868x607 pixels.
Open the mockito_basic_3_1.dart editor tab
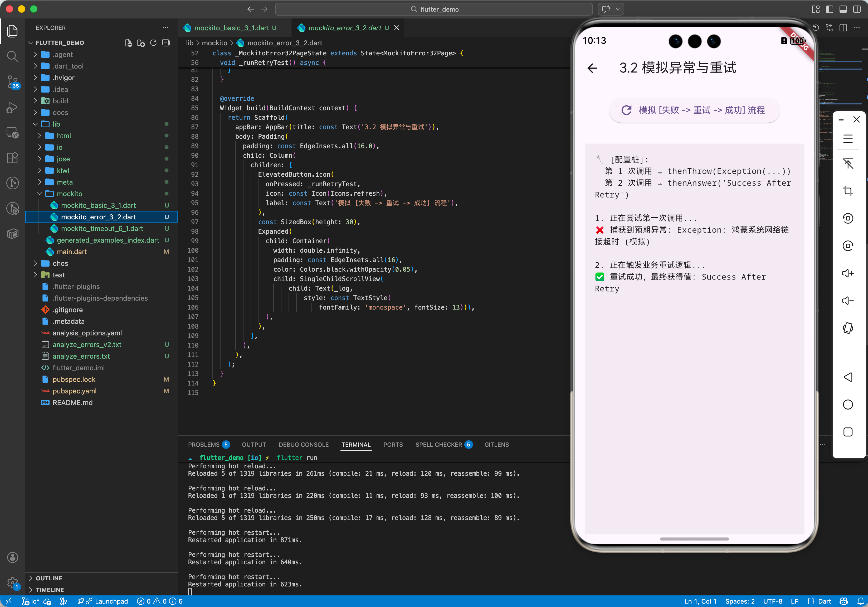231,28
